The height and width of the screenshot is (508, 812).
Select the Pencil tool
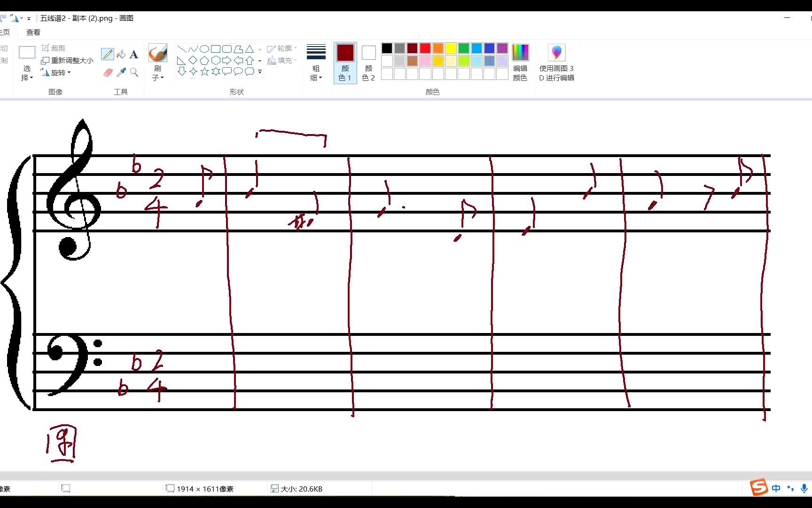point(108,54)
